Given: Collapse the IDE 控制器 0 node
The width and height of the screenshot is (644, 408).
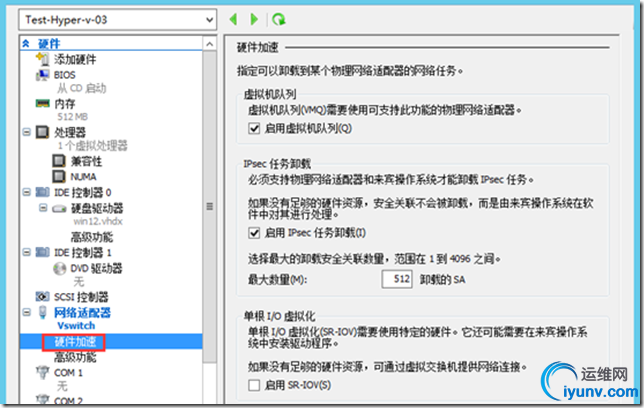Looking at the screenshot, I should pyautogui.click(x=27, y=192).
